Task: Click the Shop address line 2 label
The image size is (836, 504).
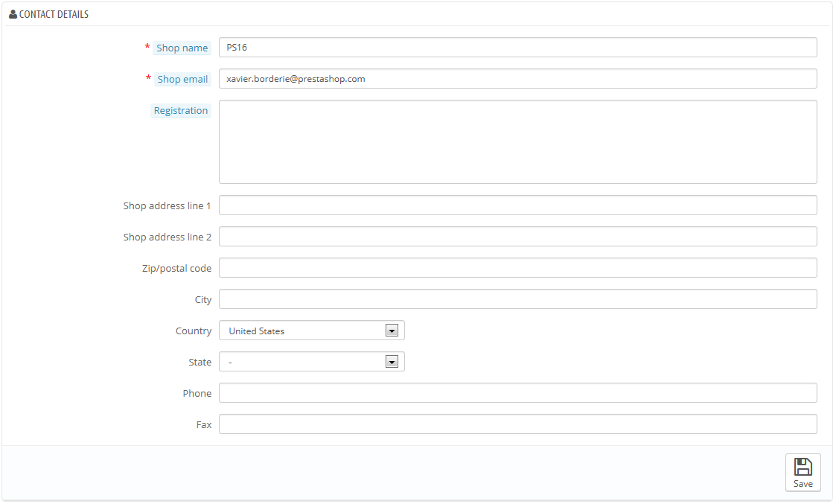Action: point(167,237)
